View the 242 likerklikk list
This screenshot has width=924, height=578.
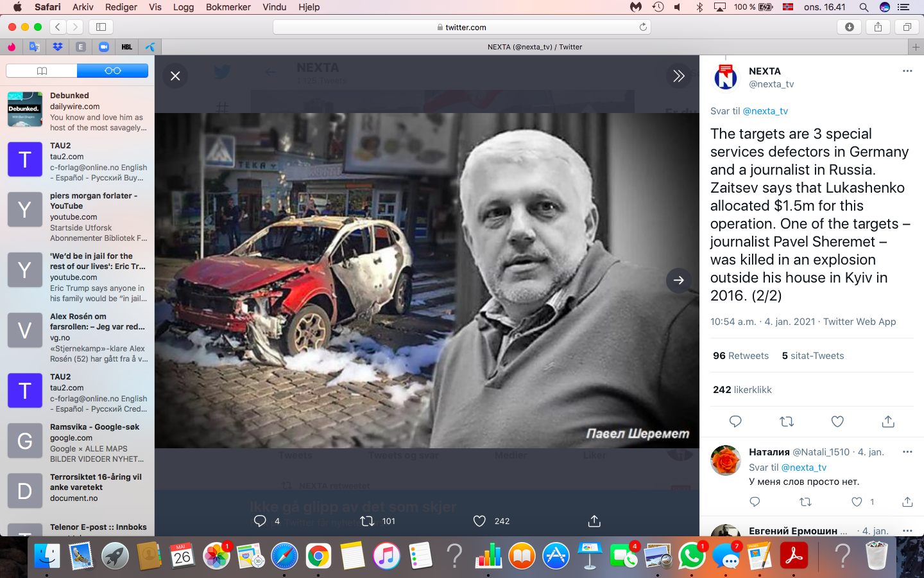(742, 390)
